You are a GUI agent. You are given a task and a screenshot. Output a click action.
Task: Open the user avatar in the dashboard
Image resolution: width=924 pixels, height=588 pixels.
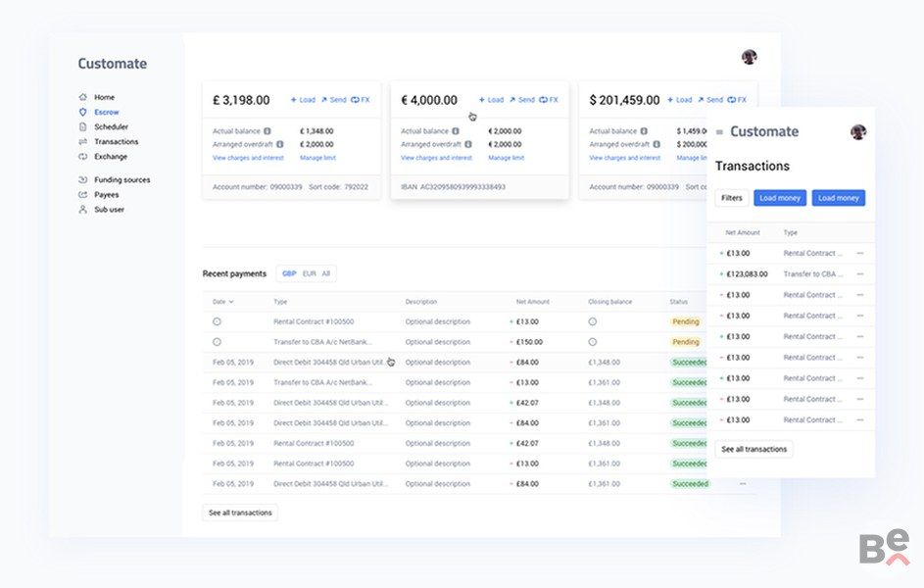[x=749, y=57]
